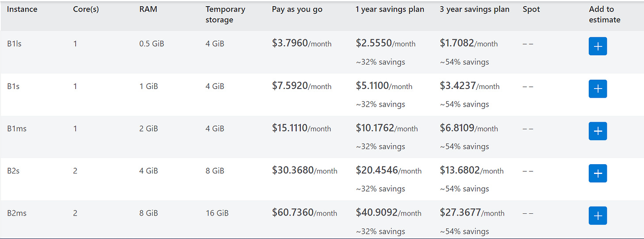Click the $5.1100/month 1 year price
Viewport: 644px width, 239px height.
point(384,85)
